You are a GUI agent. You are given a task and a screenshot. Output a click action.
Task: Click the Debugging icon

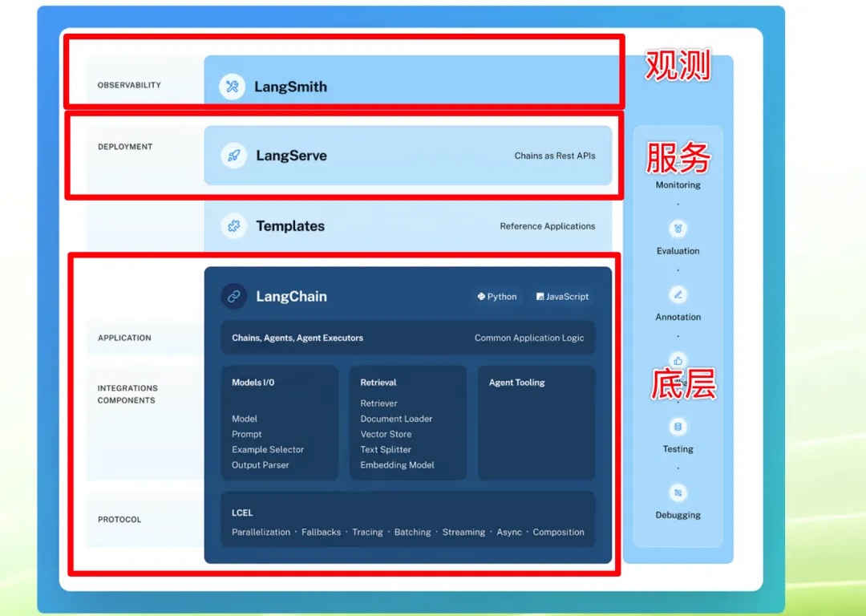tap(678, 492)
